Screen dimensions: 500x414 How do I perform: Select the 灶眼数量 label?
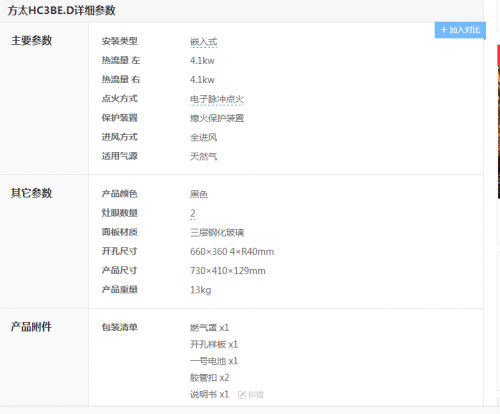(120, 213)
